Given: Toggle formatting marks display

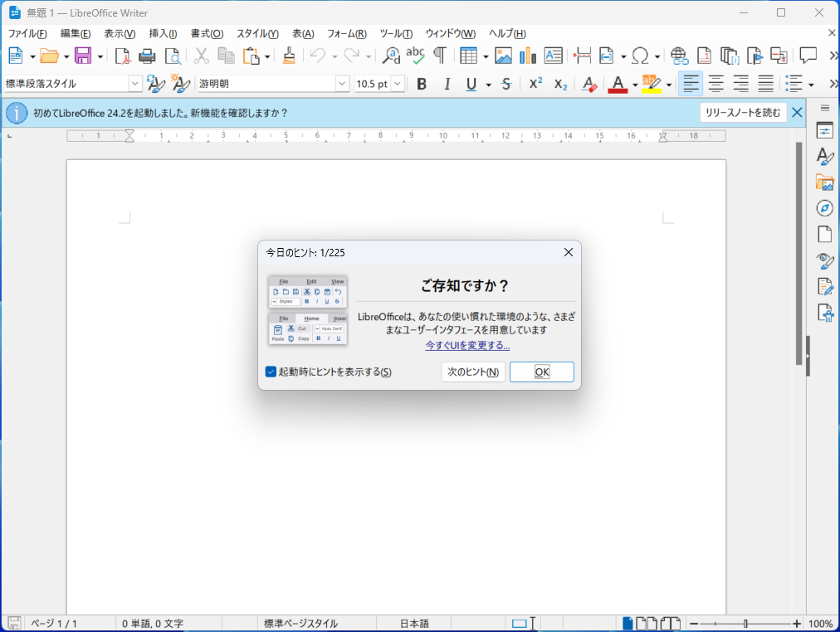Looking at the screenshot, I should tap(439, 56).
